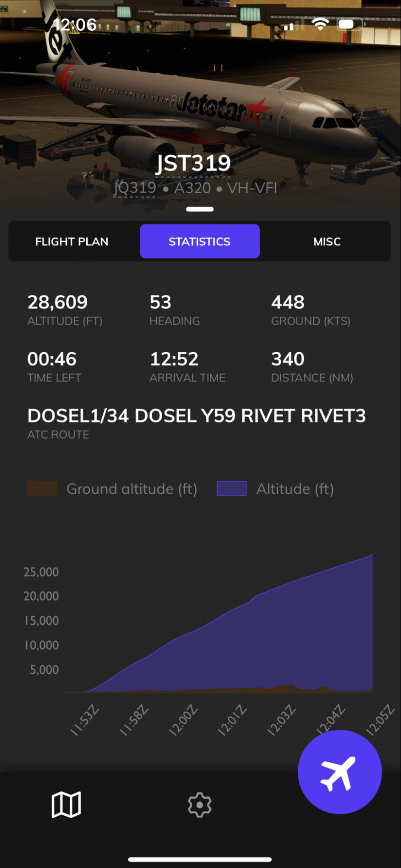This screenshot has width=401, height=868.
Task: Toggle the Ground altitude legend series
Action: [112, 489]
